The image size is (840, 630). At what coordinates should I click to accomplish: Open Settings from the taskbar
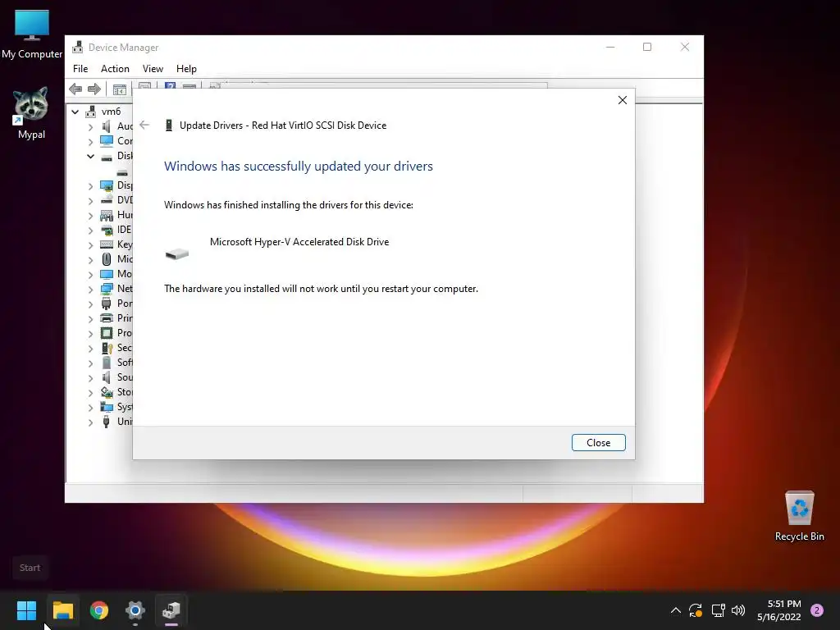pyautogui.click(x=135, y=610)
